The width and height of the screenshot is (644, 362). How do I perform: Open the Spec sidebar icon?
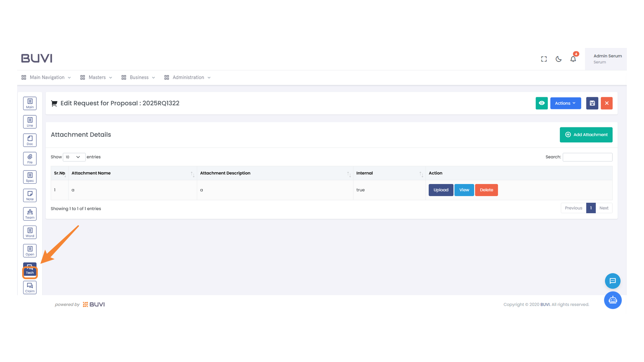(30, 177)
